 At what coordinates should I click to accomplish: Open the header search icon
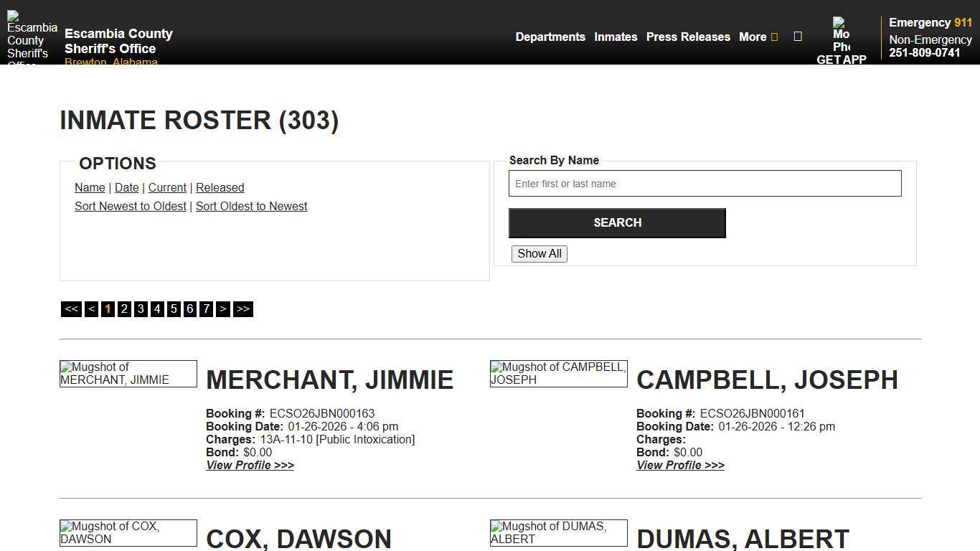click(798, 37)
